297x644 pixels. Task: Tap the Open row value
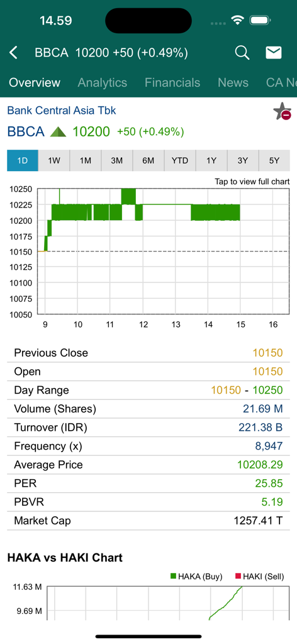[267, 372]
